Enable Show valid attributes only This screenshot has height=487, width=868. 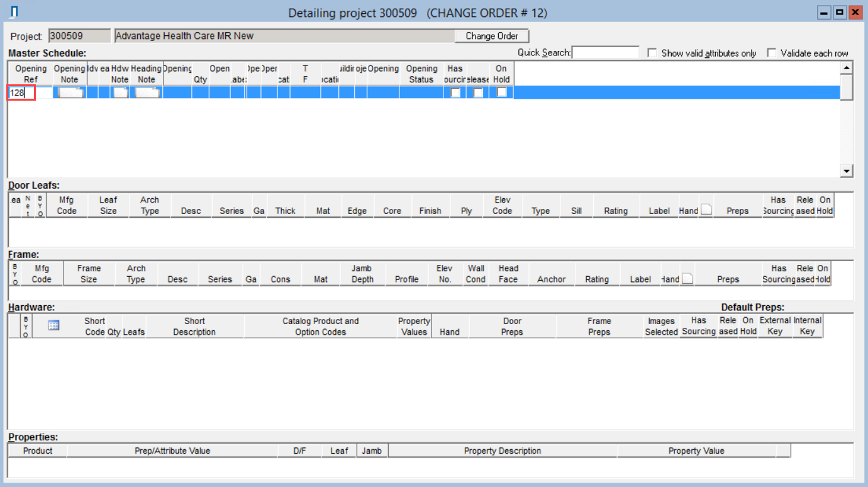652,53
